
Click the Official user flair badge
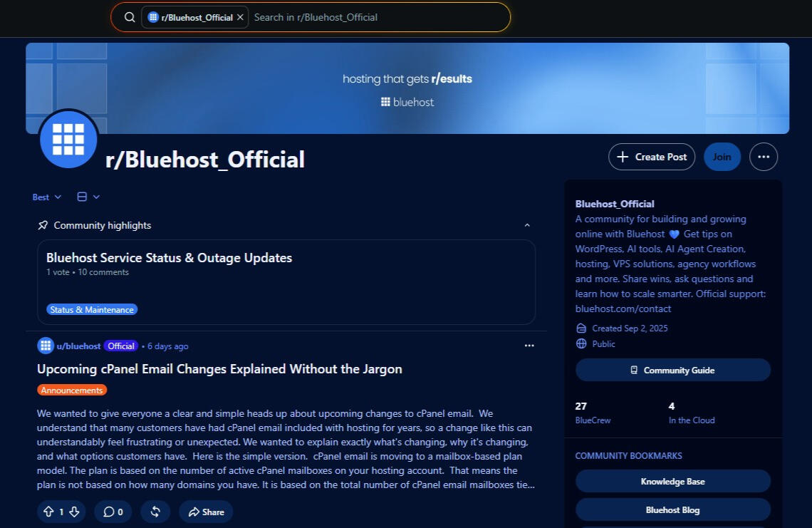[120, 346]
